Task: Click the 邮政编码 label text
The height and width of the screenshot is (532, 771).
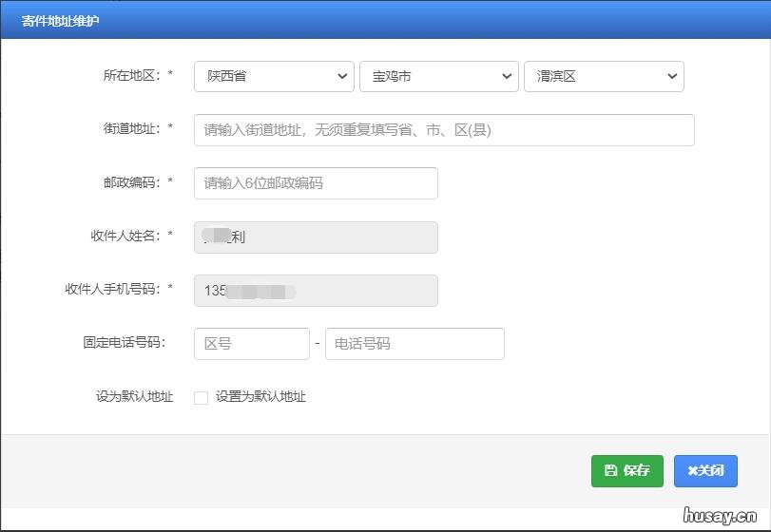Action: (x=132, y=182)
